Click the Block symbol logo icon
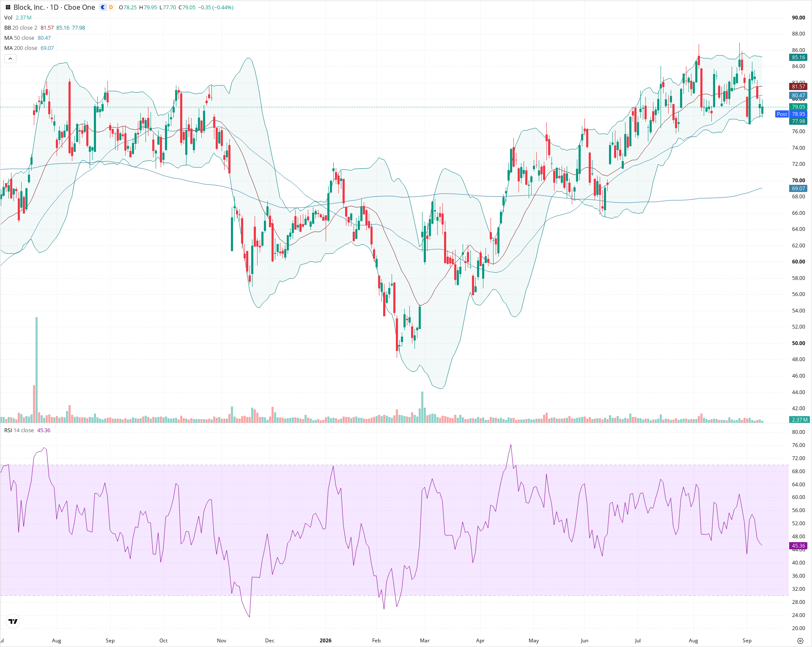812x647 pixels. point(8,7)
